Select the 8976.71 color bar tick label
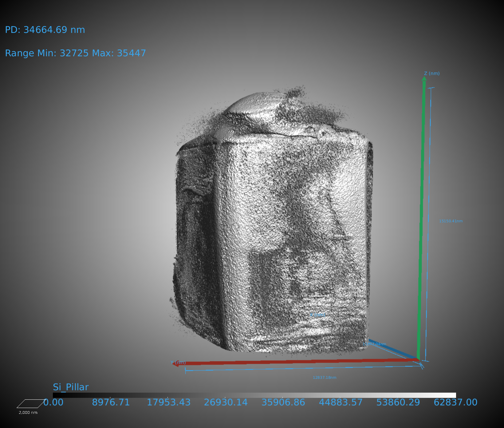The image size is (504, 428). click(x=111, y=402)
